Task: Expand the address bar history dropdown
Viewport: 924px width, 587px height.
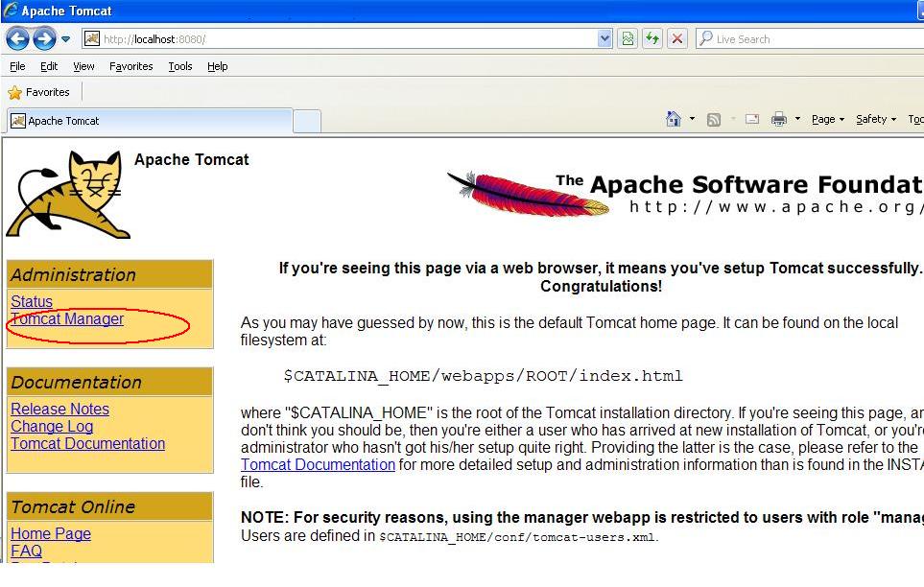Action: (604, 39)
